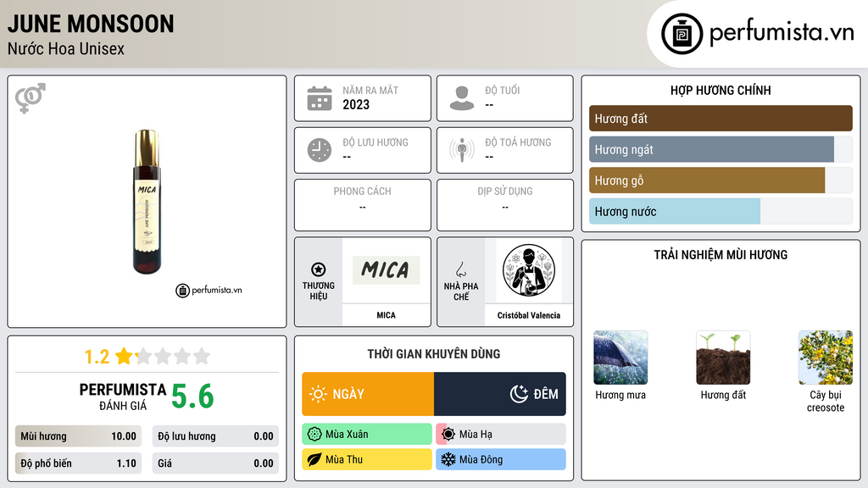Click the last grey rating star
Image resolution: width=868 pixels, height=488 pixels.
(202, 356)
